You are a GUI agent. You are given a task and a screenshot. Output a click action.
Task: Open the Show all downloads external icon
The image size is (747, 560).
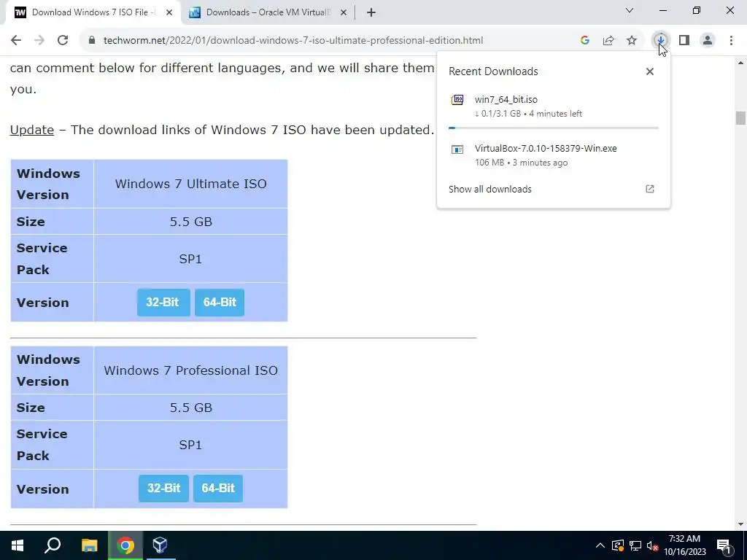[x=650, y=189]
